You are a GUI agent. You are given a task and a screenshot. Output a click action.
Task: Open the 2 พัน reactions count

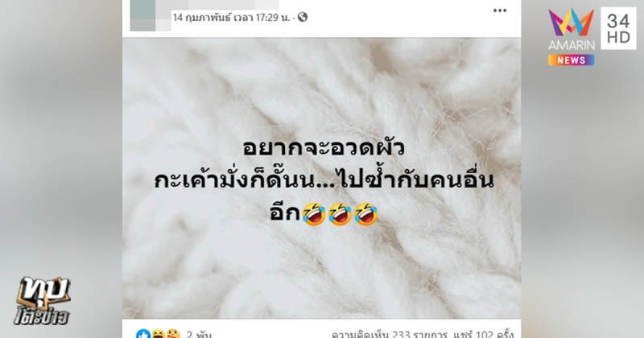pos(199,334)
